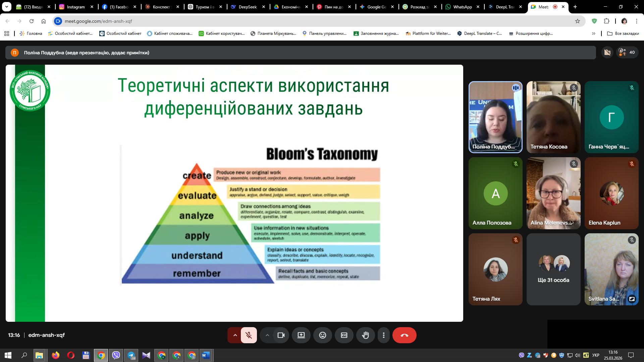Open the Present screen control

(x=301, y=335)
